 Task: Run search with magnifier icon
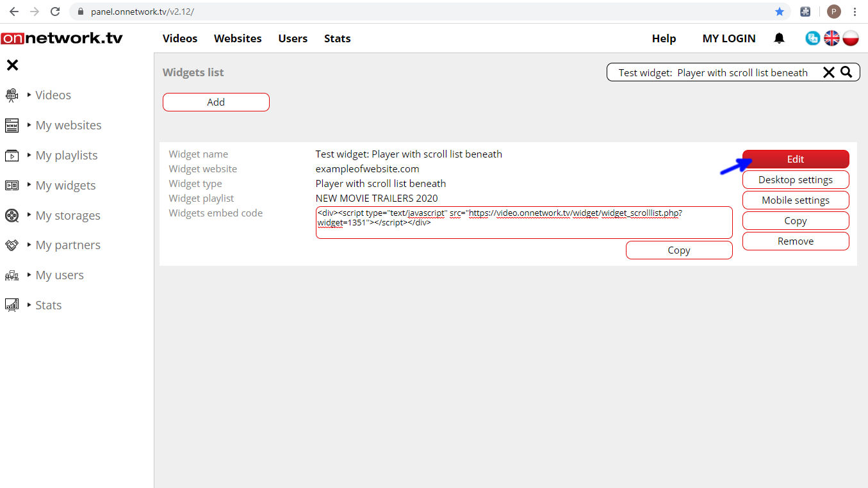[x=846, y=72]
